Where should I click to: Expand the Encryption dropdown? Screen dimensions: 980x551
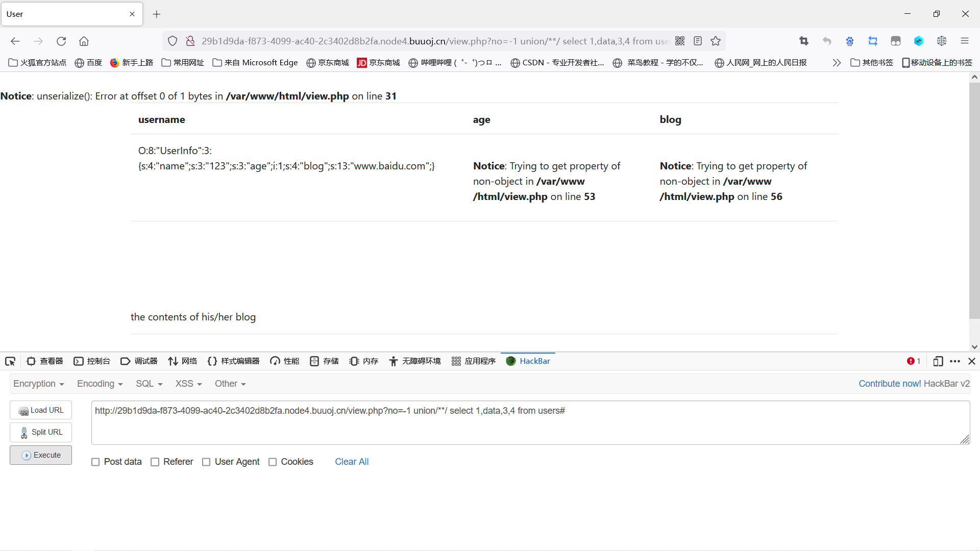pos(39,384)
